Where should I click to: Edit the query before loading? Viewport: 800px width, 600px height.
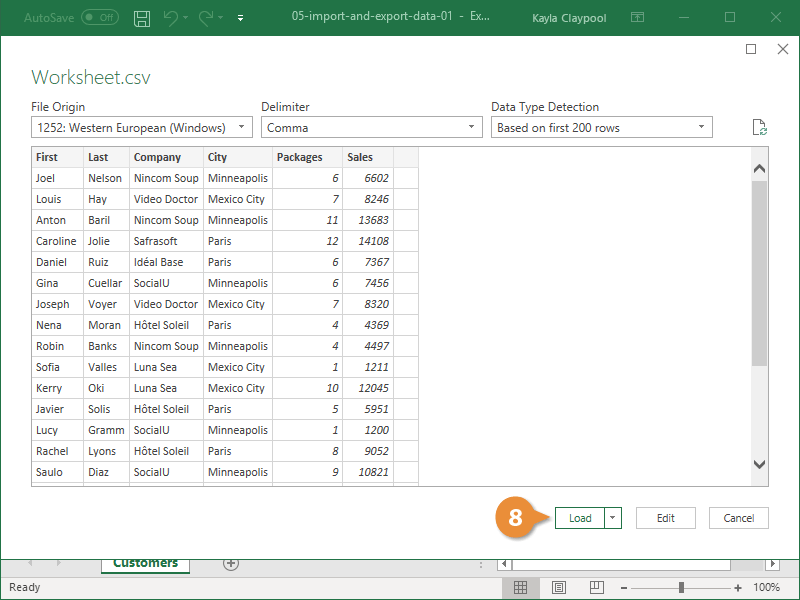click(x=665, y=518)
